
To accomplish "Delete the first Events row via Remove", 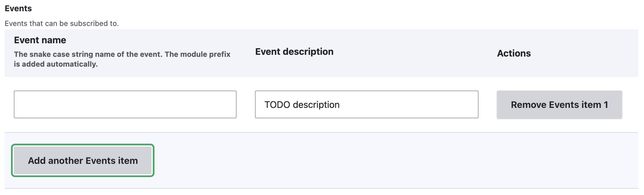I will [x=559, y=104].
